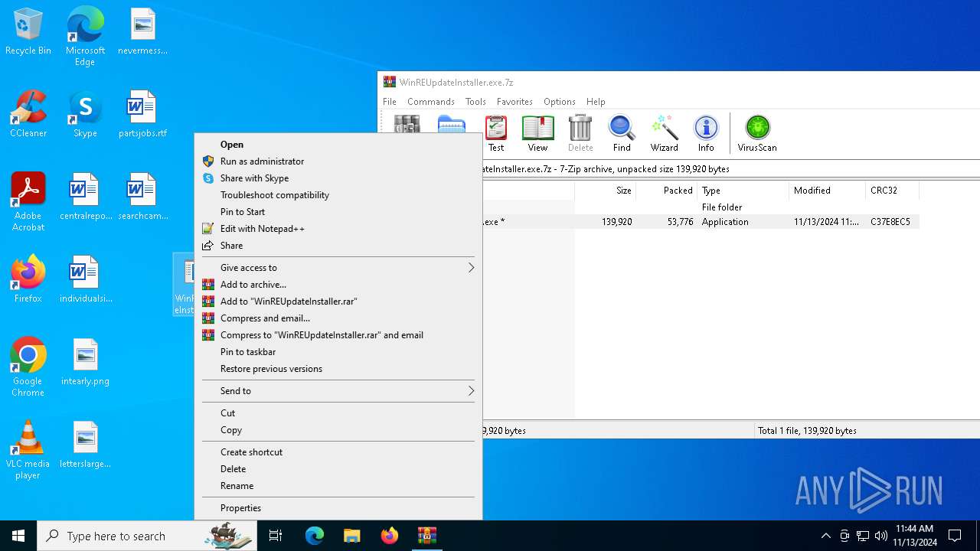The width and height of the screenshot is (980, 551).
Task: Choose Rename in the context menu
Action: [x=338, y=486]
